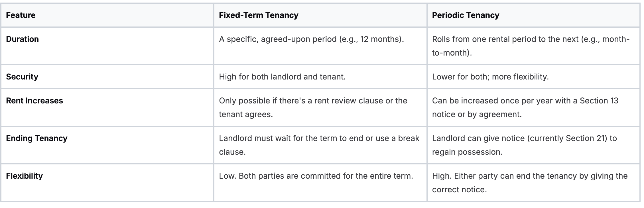
Task: Click the "Lower for both; more flexibility" cell
Action: click(490, 77)
